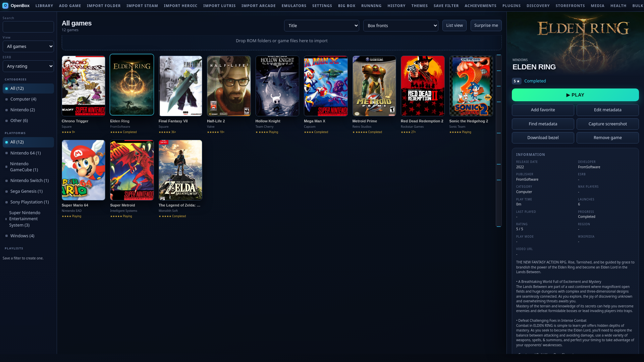Click the Completed status in detail panel
Image resolution: width=644 pixels, height=362 pixels.
point(535,81)
